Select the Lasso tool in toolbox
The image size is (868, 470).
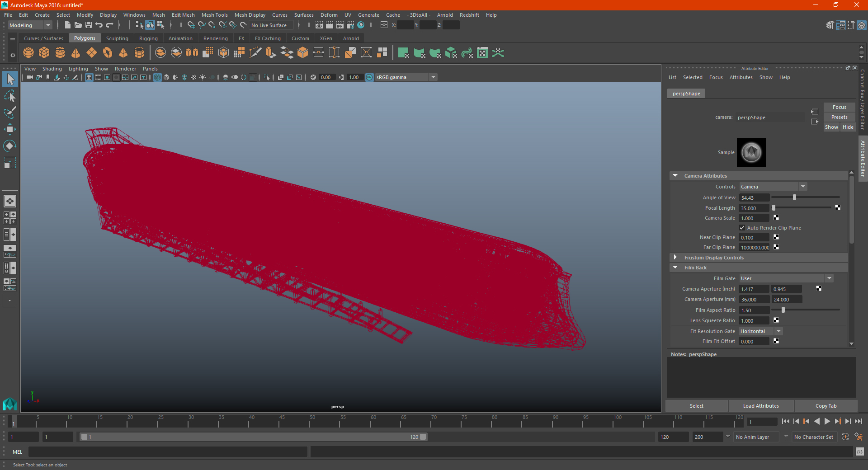(10, 96)
